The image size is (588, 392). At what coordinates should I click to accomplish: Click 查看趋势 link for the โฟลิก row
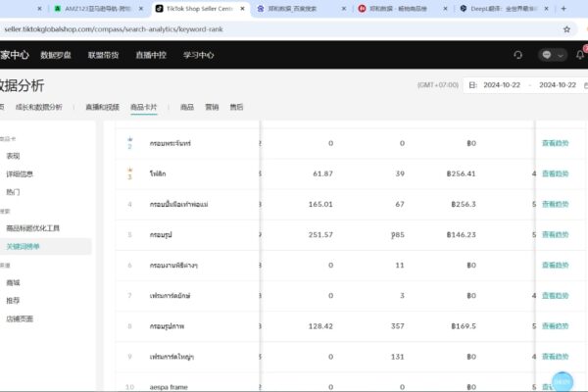[x=556, y=173]
